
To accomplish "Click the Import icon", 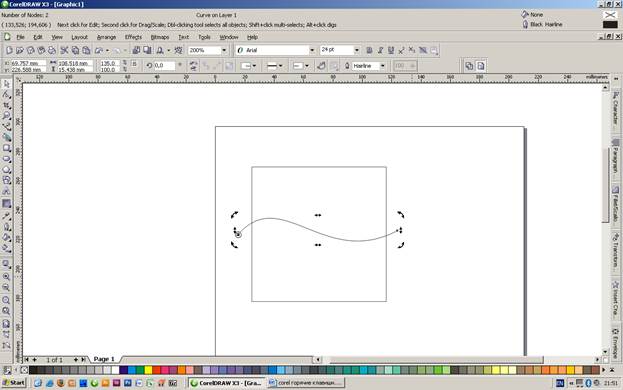I will pyautogui.click(x=136, y=50).
